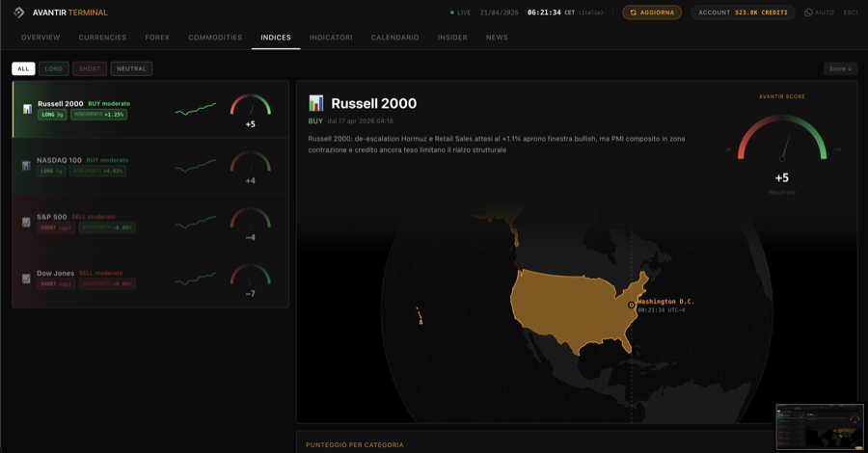The image size is (868, 453).
Task: Click the S&P 500 SHORT oggi badge
Action: pos(56,227)
